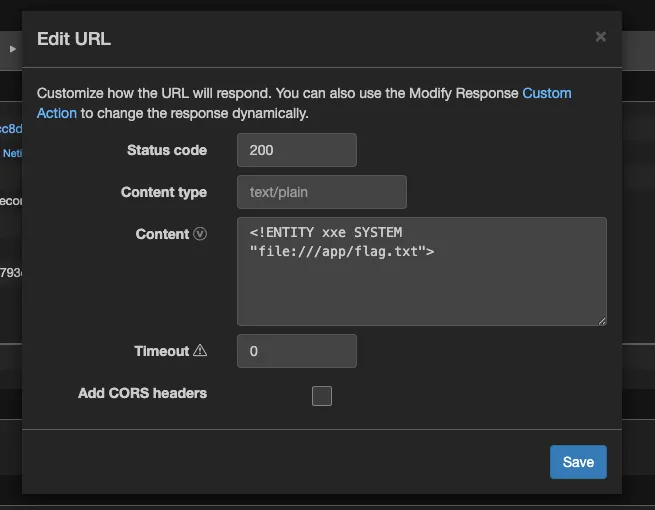
Task: Click the Add CORS headers label
Action: coord(142,393)
